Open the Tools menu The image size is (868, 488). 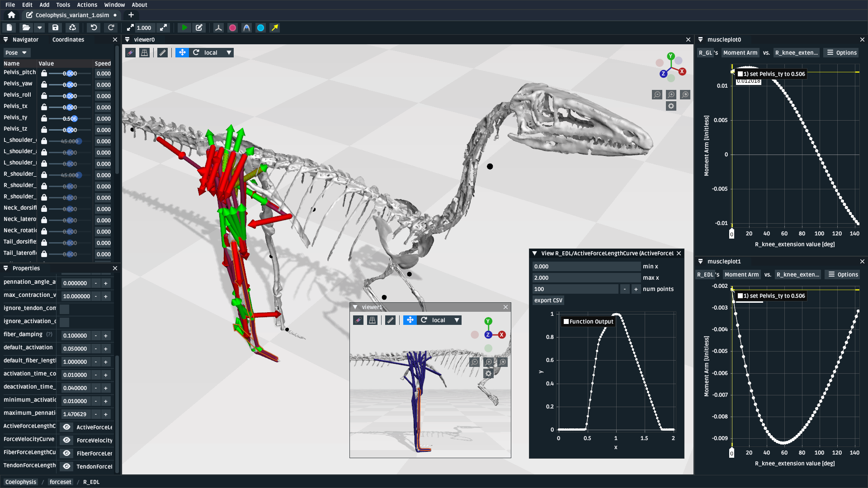63,5
